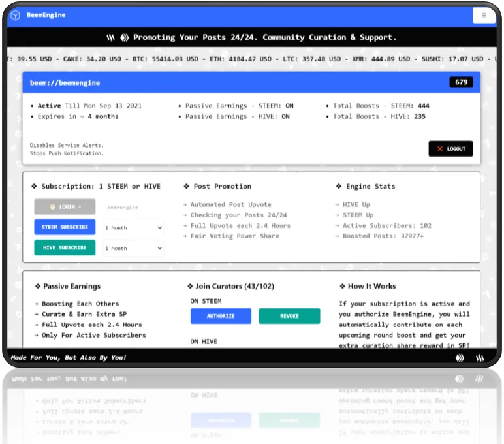Subscribe with the STEEM SUBSCRIBE button
This screenshot has height=444, width=504.
[x=65, y=227]
